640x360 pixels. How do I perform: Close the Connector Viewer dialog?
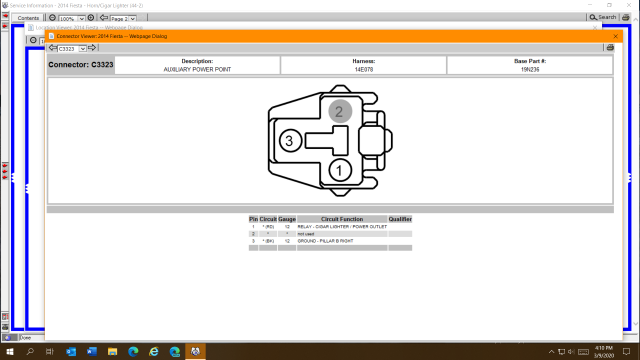pos(616,36)
